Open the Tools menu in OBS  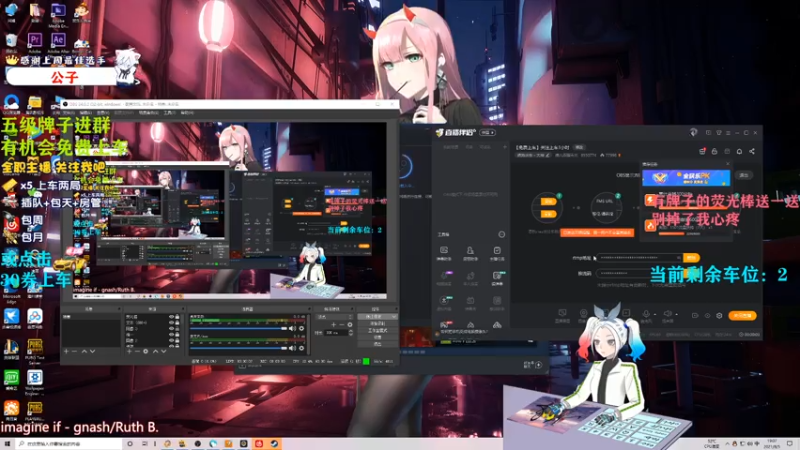click(x=169, y=113)
